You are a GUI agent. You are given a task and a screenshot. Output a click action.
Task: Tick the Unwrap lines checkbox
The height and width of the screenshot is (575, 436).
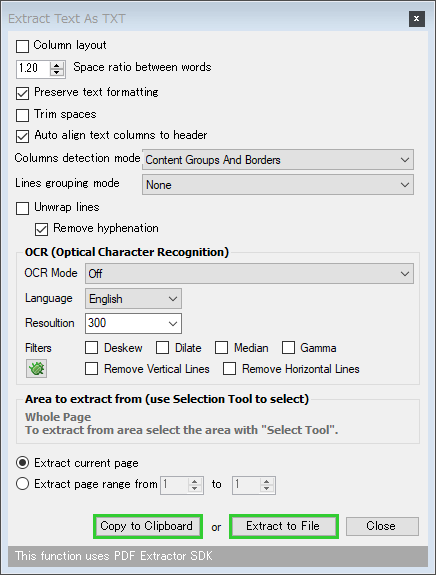22,208
